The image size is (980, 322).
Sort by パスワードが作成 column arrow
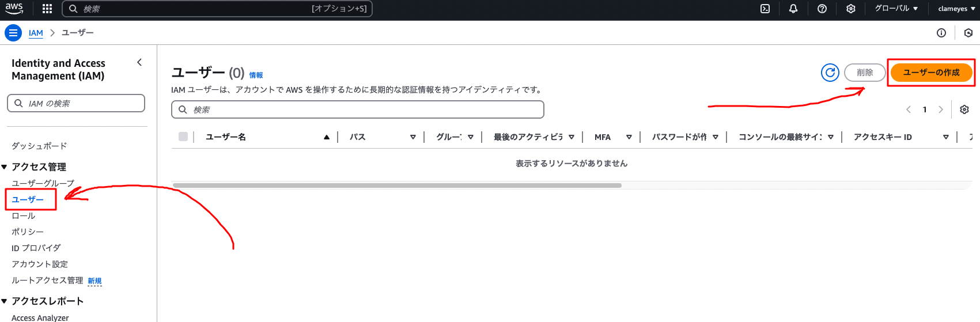(716, 137)
